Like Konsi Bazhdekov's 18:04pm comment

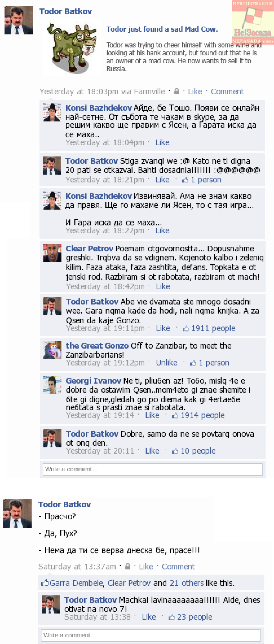coord(162,143)
